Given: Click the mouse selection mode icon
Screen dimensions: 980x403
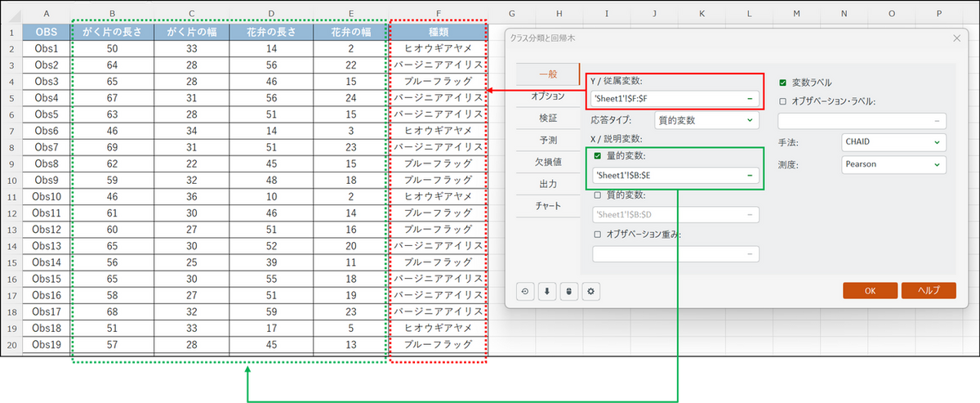Looking at the screenshot, I should 568,290.
